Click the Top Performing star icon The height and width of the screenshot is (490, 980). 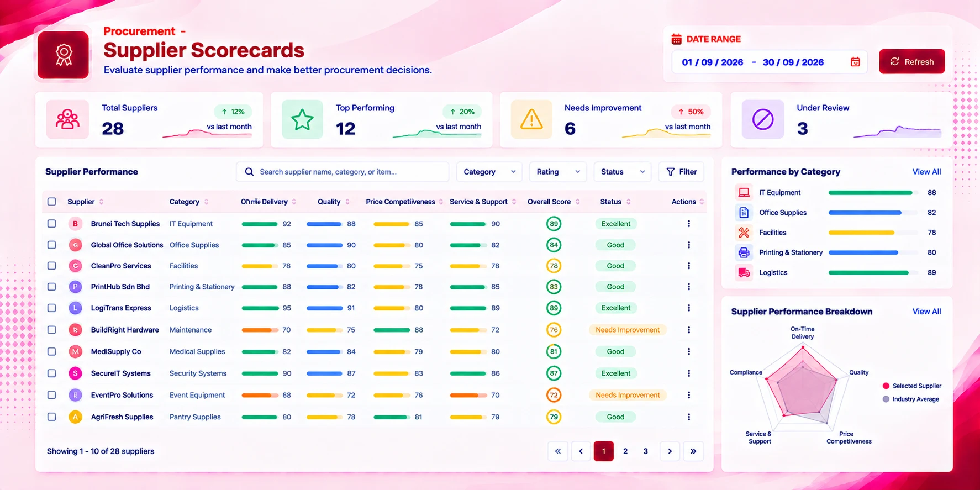(302, 119)
